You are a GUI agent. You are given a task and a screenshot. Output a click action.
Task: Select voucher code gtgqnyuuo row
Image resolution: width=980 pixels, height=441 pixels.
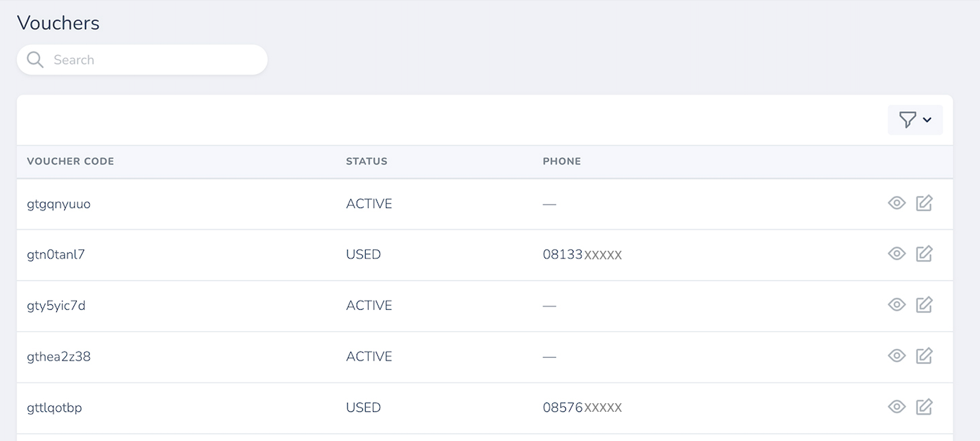pos(59,204)
